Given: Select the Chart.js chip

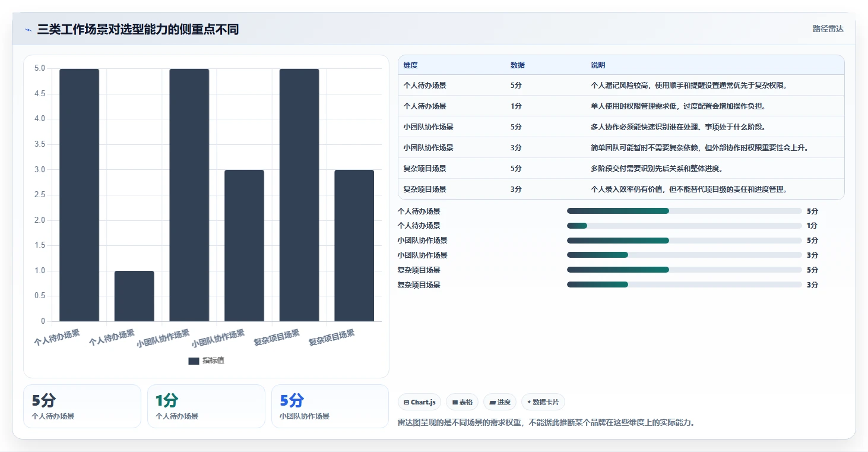Looking at the screenshot, I should [x=419, y=402].
